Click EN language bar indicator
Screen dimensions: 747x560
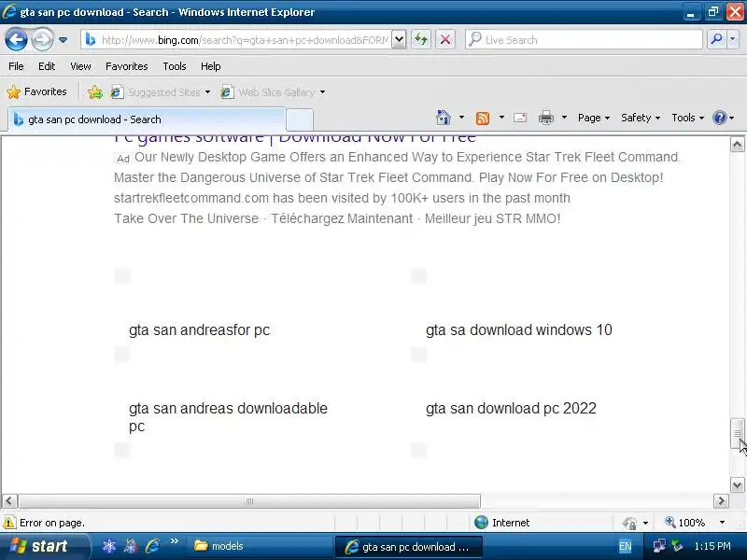coord(625,547)
